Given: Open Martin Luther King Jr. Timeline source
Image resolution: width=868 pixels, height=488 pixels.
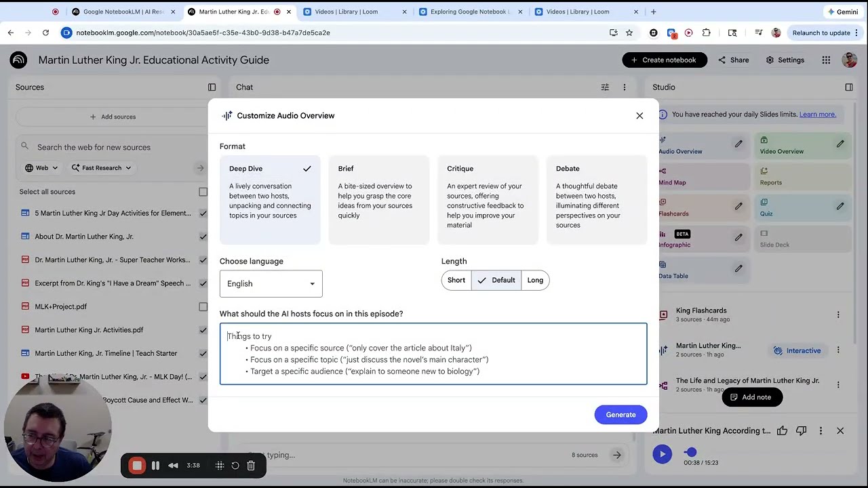Looking at the screenshot, I should pos(106,353).
